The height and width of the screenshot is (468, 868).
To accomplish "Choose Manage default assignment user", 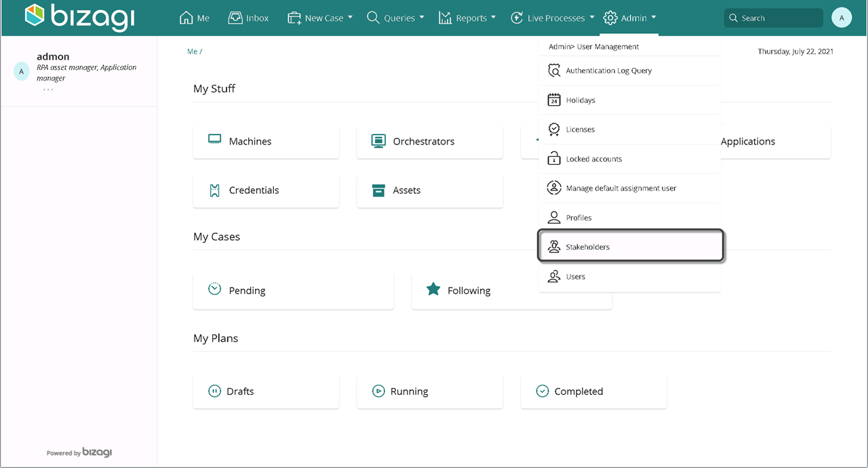I will click(x=629, y=188).
